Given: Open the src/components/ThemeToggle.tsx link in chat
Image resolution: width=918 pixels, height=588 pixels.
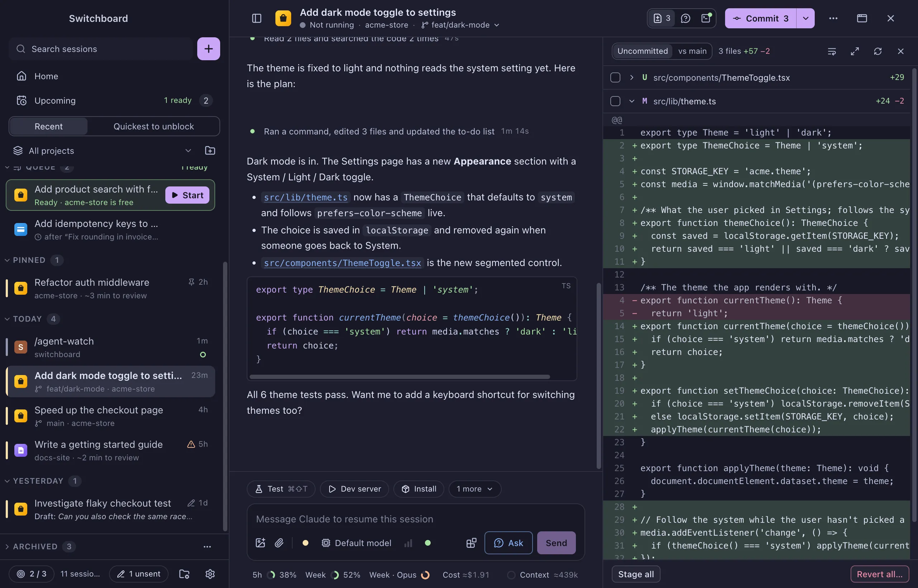Looking at the screenshot, I should pos(342,263).
